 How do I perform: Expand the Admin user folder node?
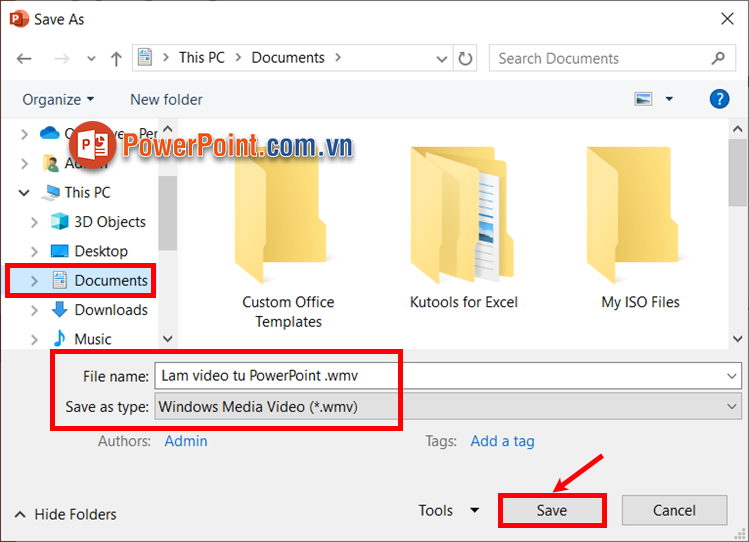24,164
